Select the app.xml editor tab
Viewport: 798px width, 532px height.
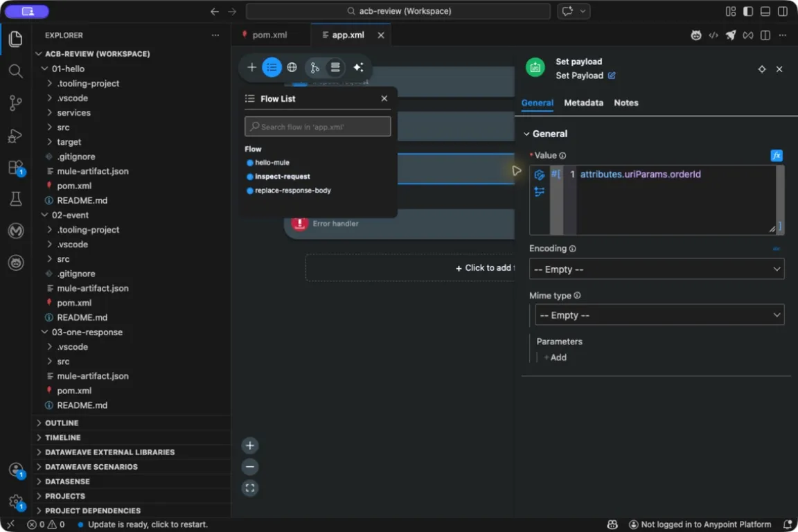348,35
